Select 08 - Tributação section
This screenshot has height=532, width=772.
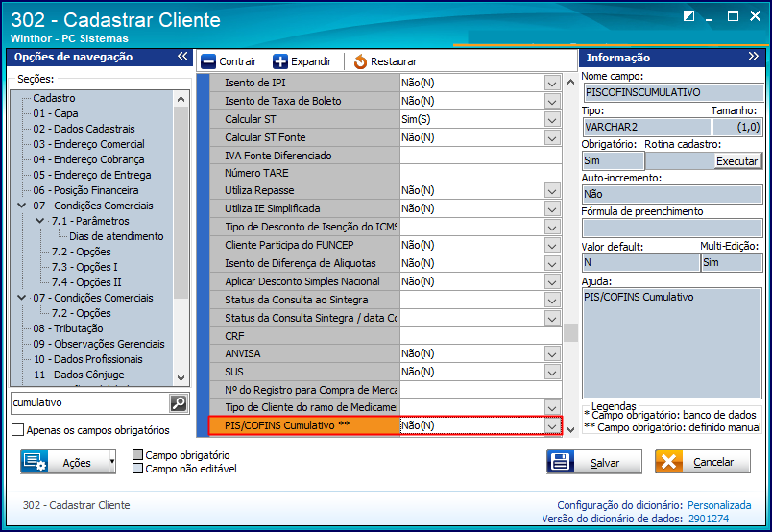point(68,328)
